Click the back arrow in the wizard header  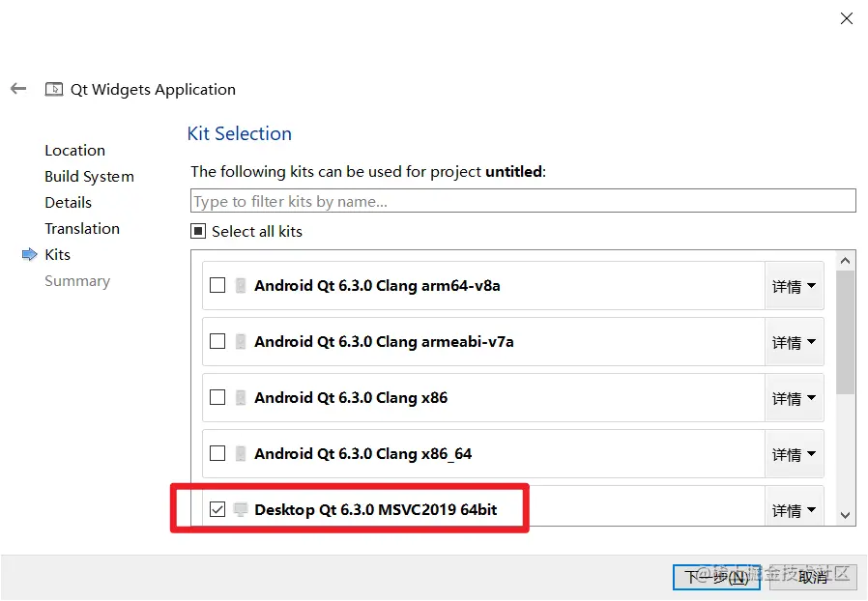click(x=18, y=89)
